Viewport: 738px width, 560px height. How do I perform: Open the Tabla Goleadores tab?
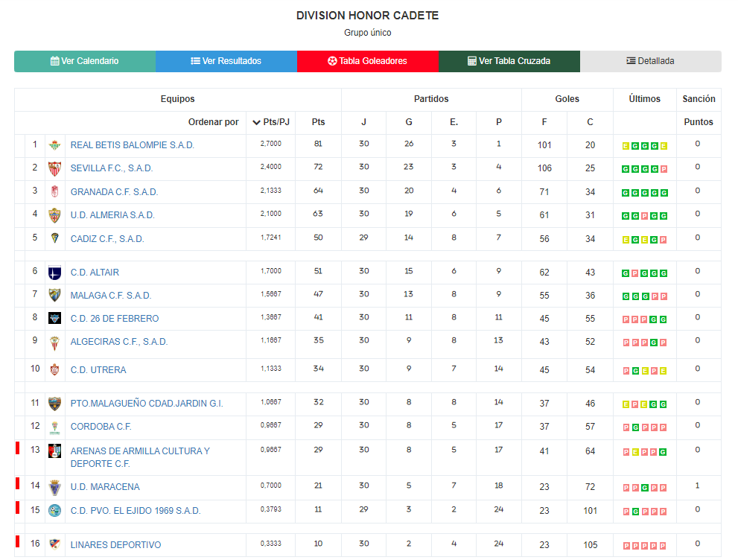coord(368,61)
